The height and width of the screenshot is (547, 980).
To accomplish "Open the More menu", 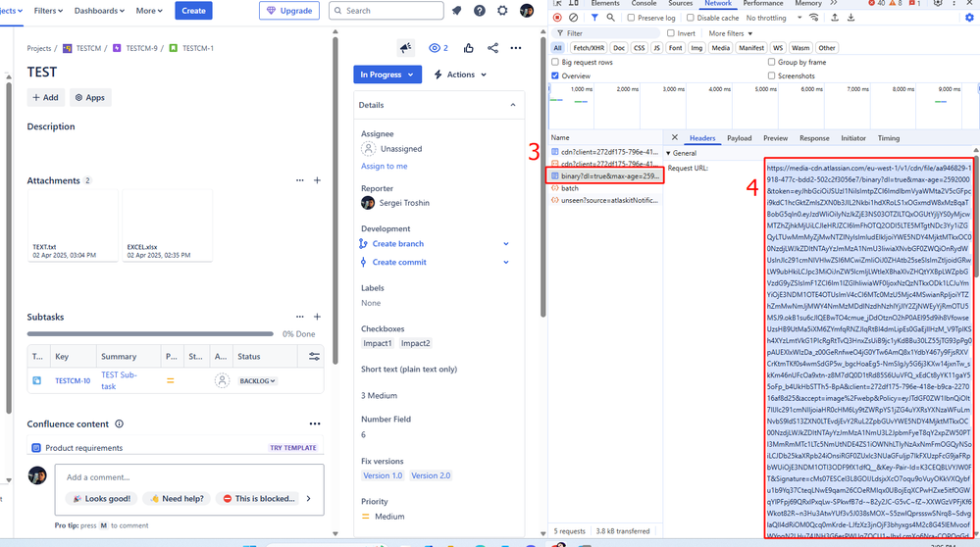I will pos(149,11).
